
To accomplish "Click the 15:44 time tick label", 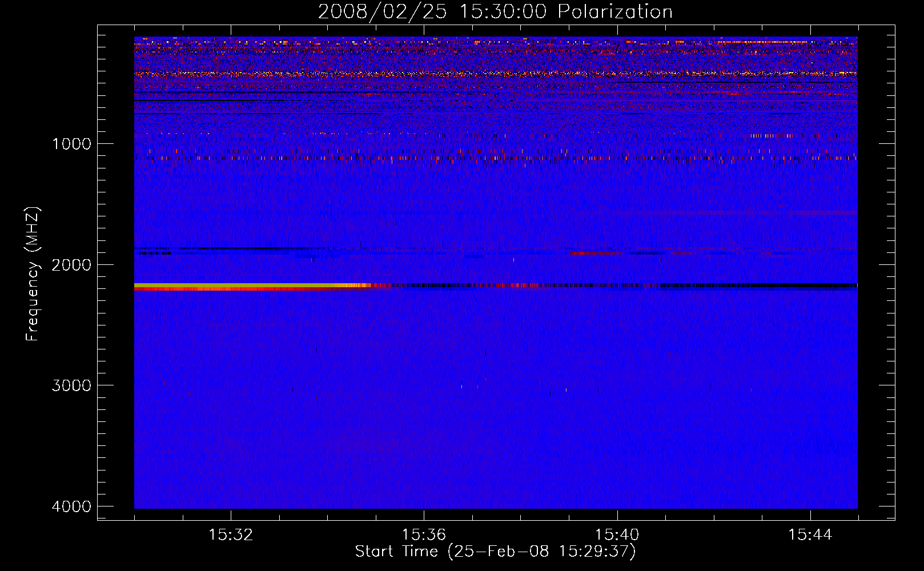I will coord(810,535).
